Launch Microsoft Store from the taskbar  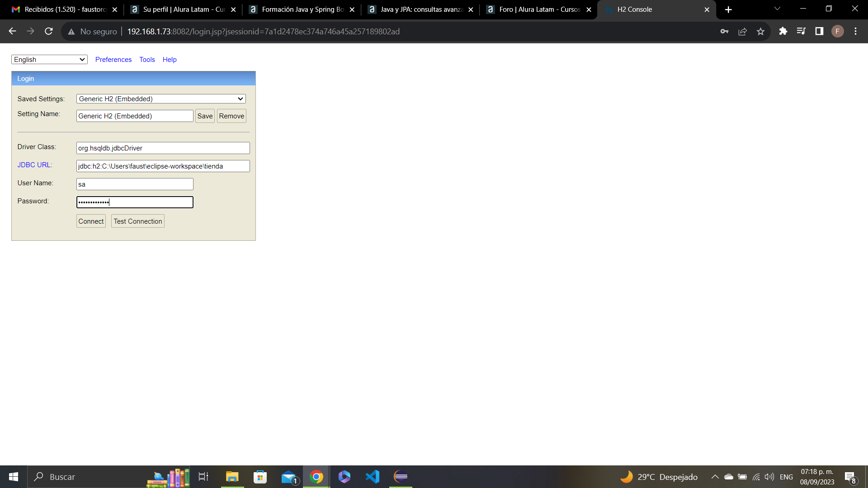point(260,477)
